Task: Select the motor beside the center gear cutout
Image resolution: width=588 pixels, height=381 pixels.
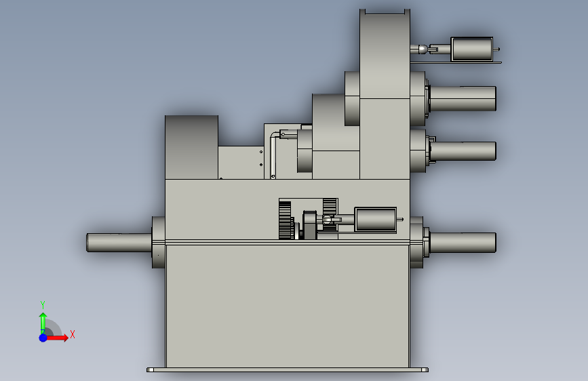Action: (x=375, y=220)
